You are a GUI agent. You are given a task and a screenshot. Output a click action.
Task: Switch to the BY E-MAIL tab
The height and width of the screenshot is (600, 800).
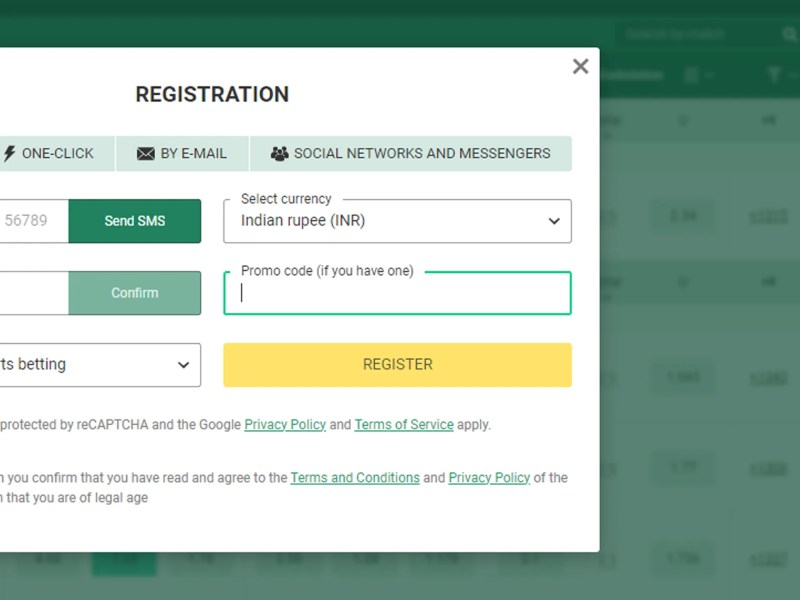coord(182,154)
